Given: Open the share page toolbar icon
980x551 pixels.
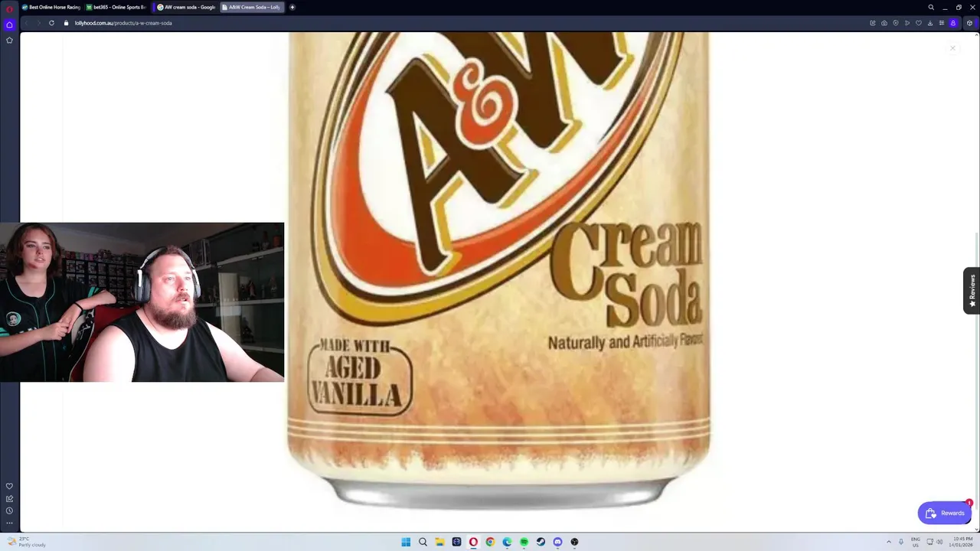Looking at the screenshot, I should pyautogui.click(x=873, y=23).
